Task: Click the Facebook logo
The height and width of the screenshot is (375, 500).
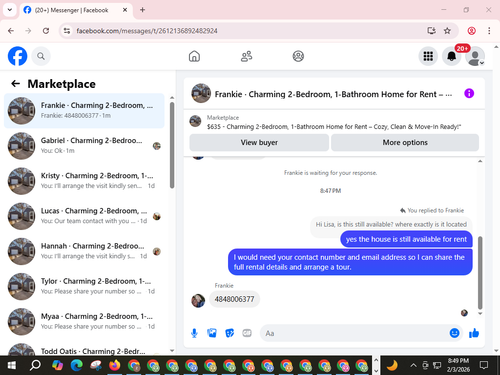Action: click(17, 56)
